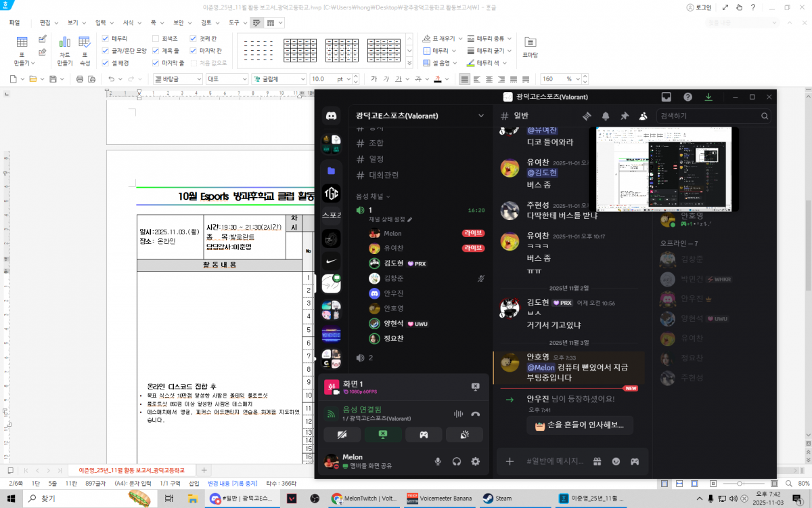Viewport: 812px width, 508px height.
Task: Click the 손을 흔들어 인사해보 button
Action: [x=580, y=426]
